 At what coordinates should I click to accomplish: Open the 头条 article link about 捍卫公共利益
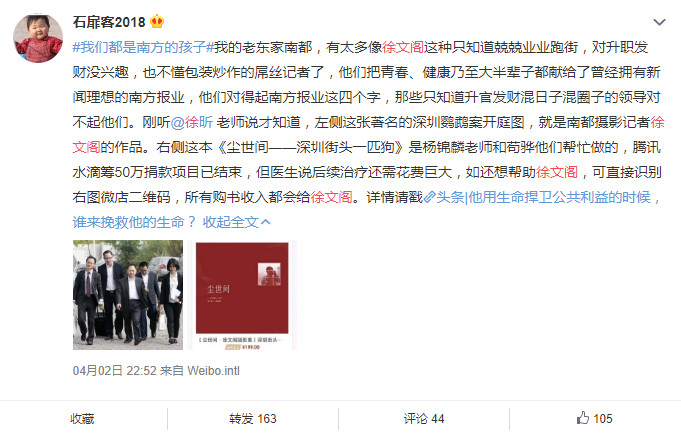click(x=549, y=198)
